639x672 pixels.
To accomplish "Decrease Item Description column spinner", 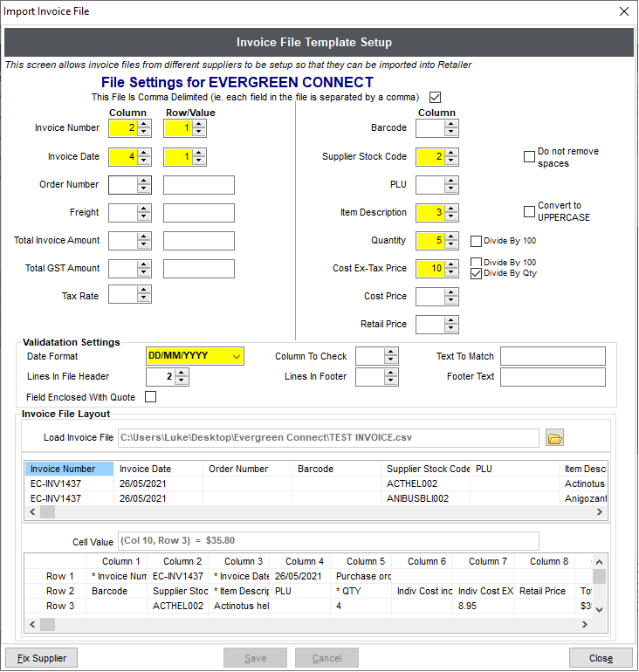I will click(450, 216).
